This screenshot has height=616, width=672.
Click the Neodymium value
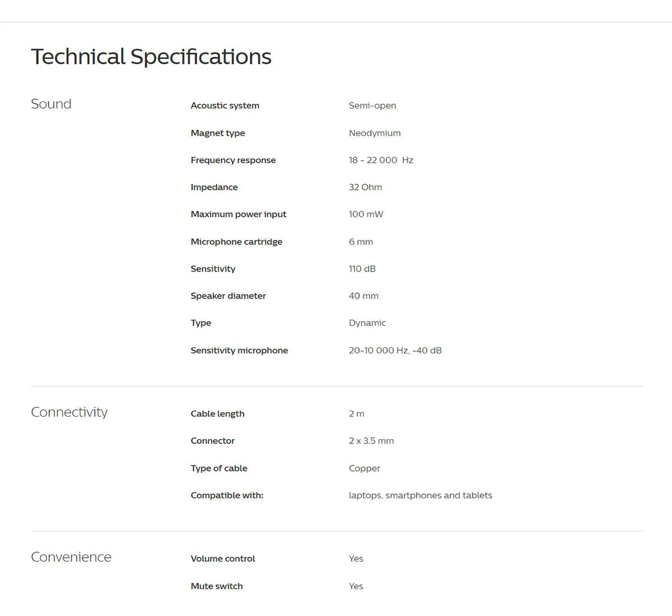point(375,133)
